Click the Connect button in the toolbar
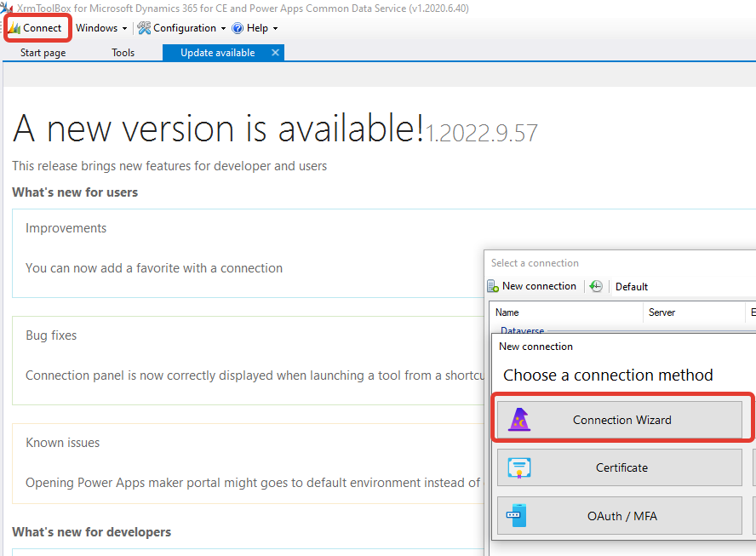 pyautogui.click(x=36, y=28)
